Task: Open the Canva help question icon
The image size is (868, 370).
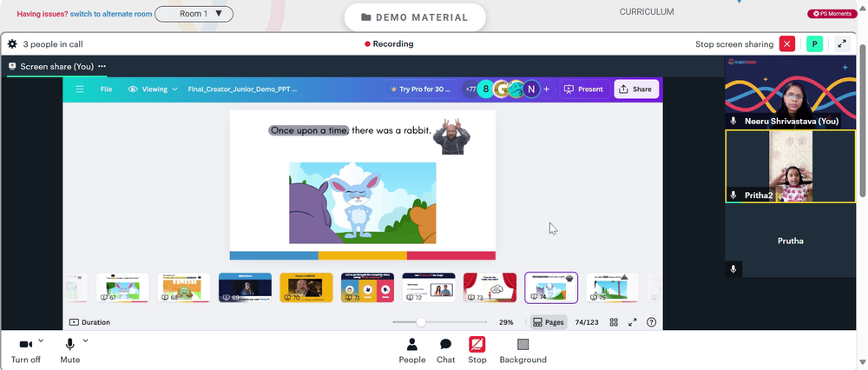Action: (x=652, y=322)
